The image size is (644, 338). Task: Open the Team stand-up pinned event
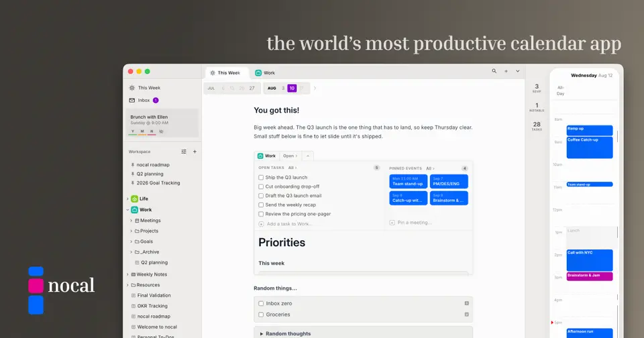(409, 182)
